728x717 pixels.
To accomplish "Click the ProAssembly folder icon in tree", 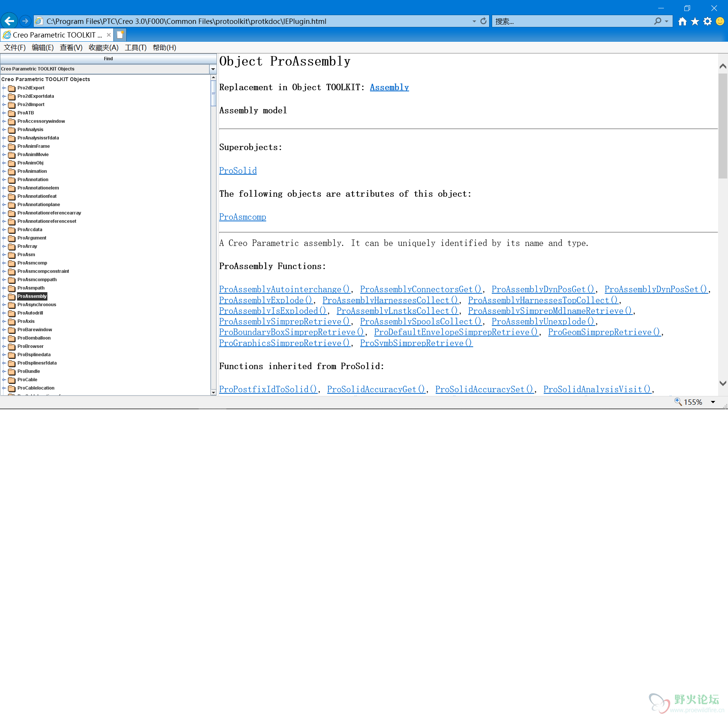I will (x=12, y=296).
